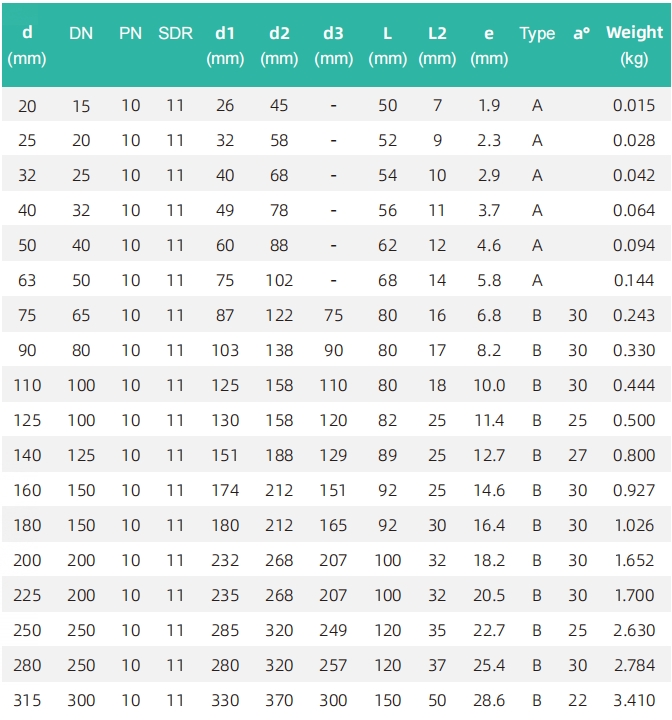This screenshot has height=720, width=672.
Task: Select the L value 89 cell
Action: point(387,455)
